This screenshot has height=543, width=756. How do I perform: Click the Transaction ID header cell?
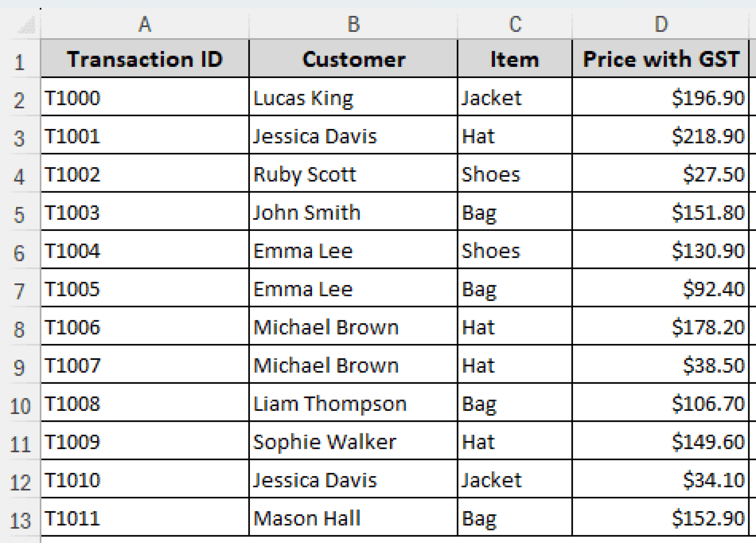pos(145,59)
